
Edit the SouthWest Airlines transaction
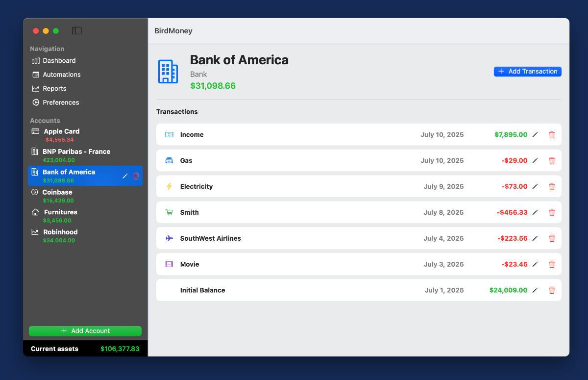[x=535, y=238]
